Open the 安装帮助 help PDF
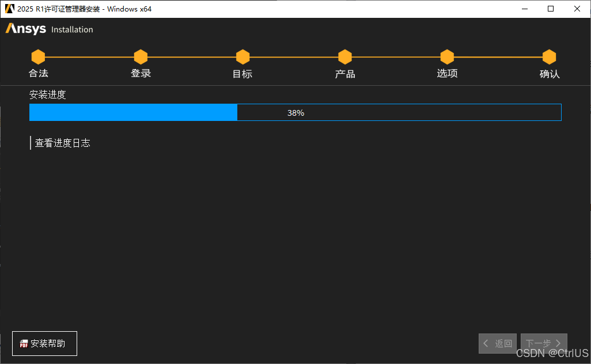The height and width of the screenshot is (364, 591). point(44,343)
